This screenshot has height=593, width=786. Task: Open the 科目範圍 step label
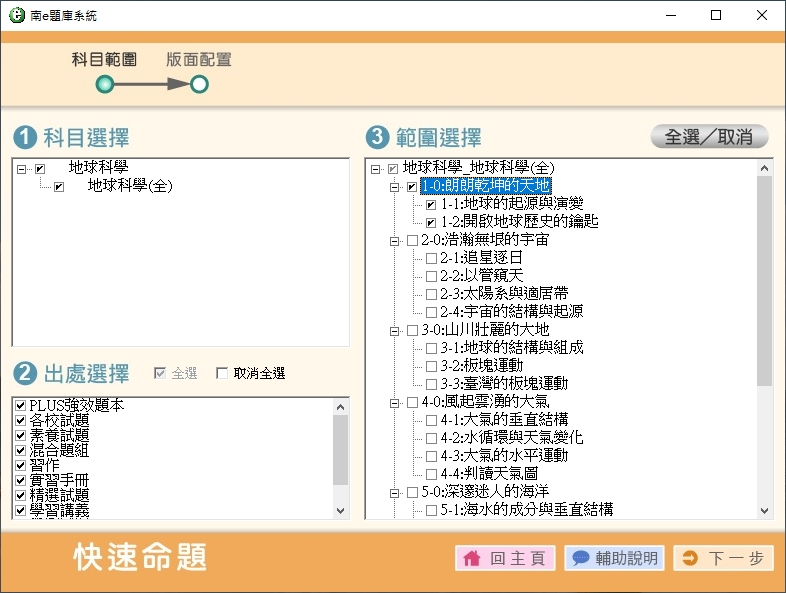click(x=104, y=60)
